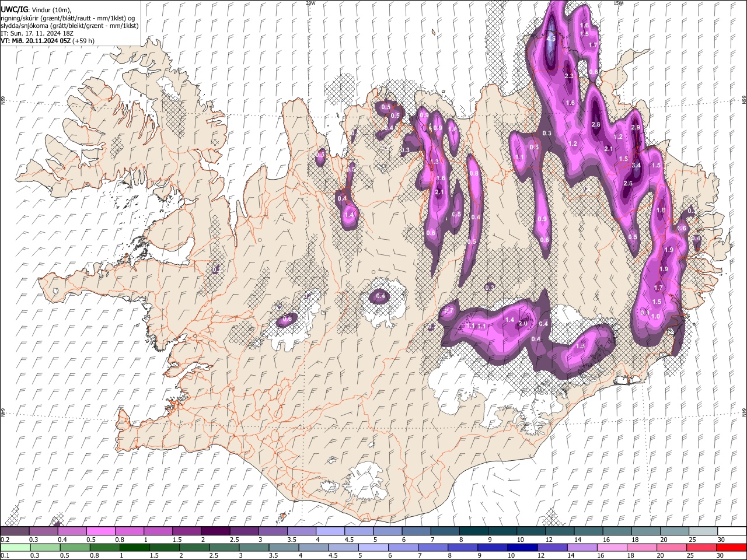
Task: Select the white 30 swatch on the snow scale
Action: pos(732,531)
